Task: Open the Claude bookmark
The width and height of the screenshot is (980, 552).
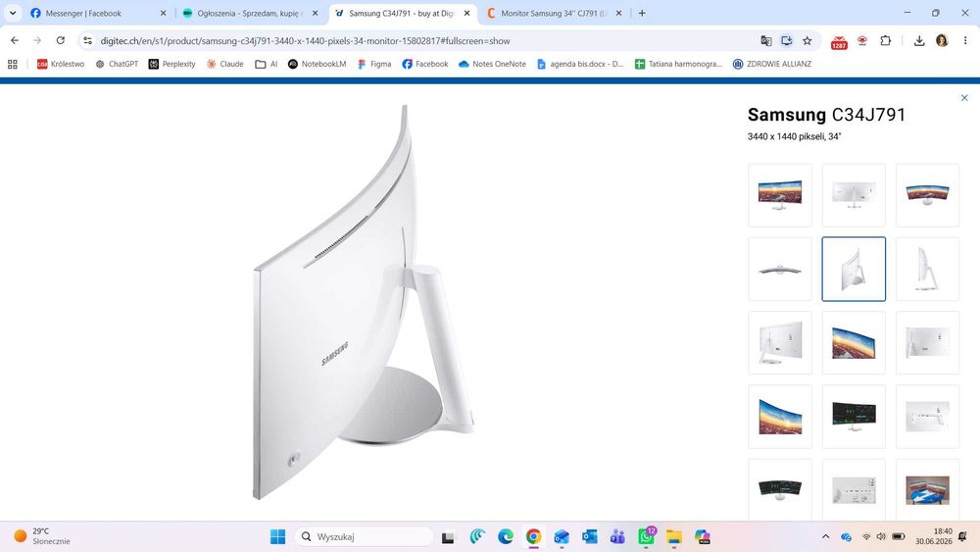Action: click(x=225, y=64)
